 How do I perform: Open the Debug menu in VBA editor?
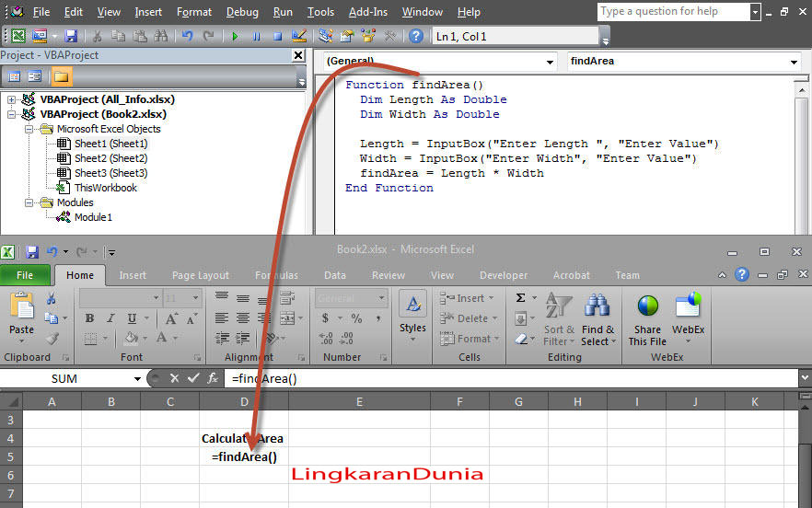[x=242, y=11]
